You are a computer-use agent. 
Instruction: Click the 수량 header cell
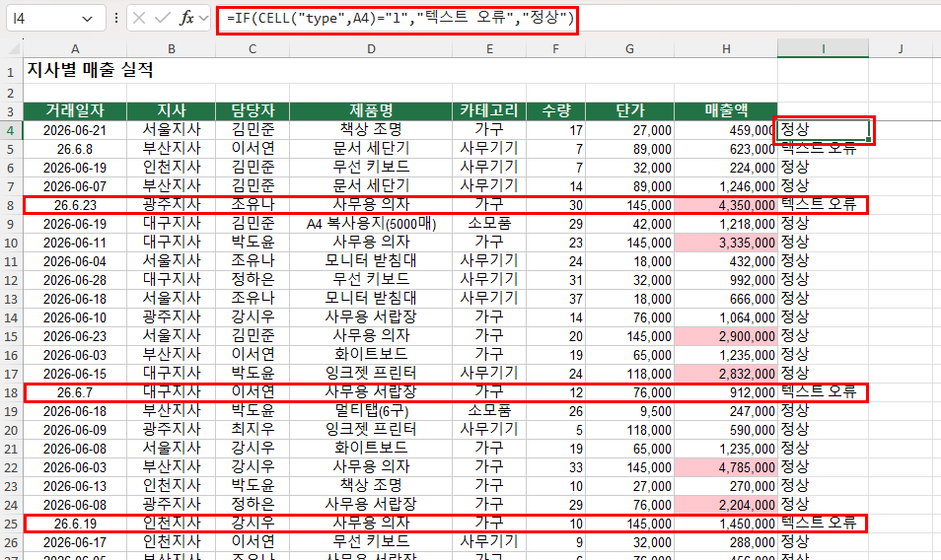555,111
